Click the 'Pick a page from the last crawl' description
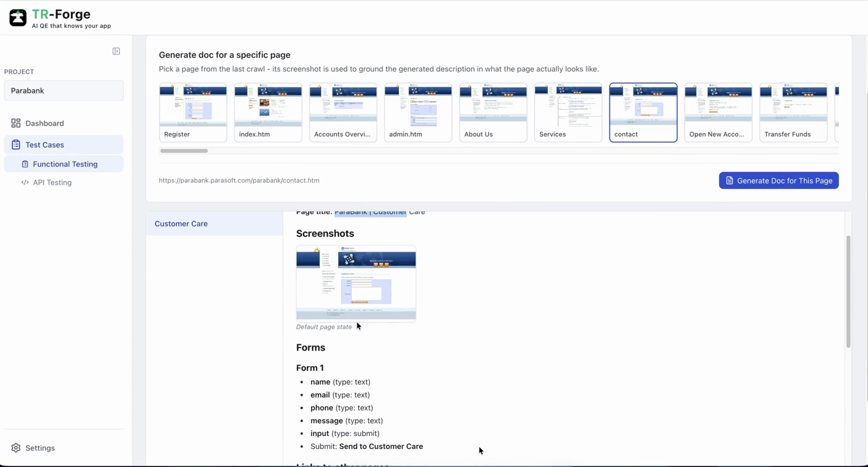 (379, 69)
